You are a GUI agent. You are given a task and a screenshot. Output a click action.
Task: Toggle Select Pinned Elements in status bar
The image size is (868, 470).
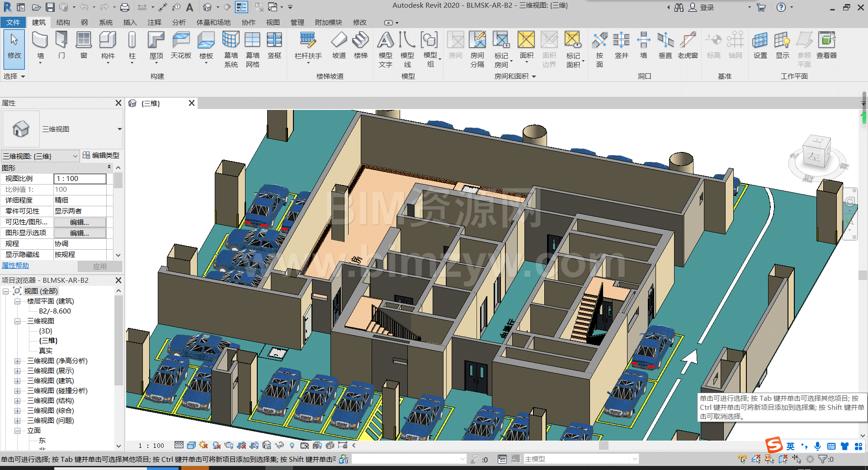tap(769, 459)
